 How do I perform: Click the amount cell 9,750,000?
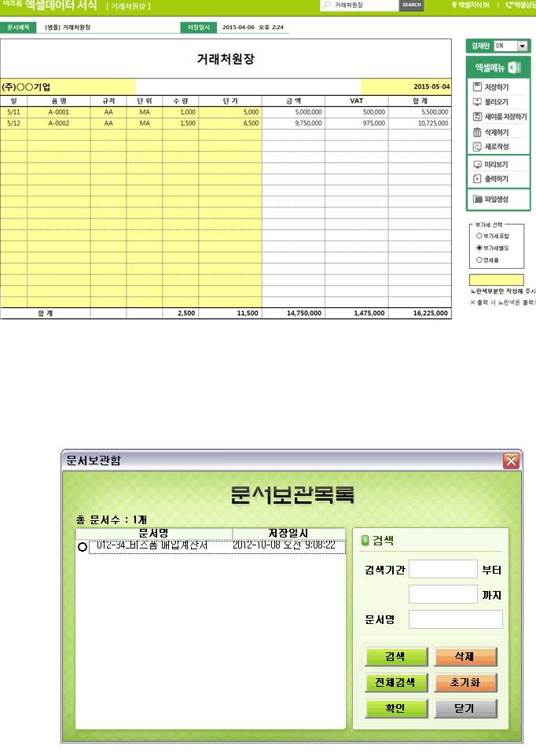pyautogui.click(x=294, y=123)
